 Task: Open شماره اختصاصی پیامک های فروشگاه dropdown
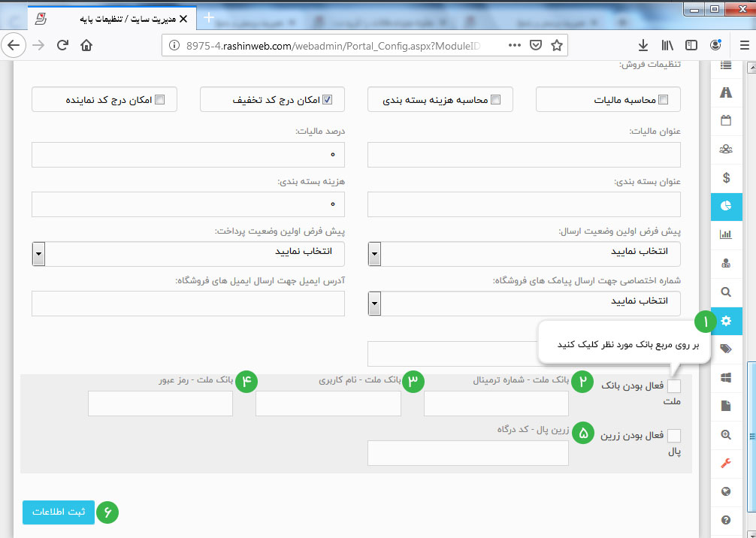524,304
